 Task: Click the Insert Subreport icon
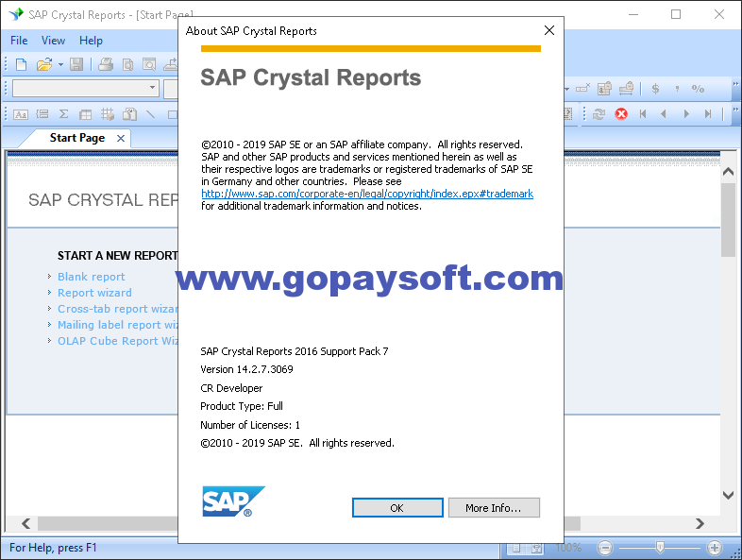tap(129, 114)
